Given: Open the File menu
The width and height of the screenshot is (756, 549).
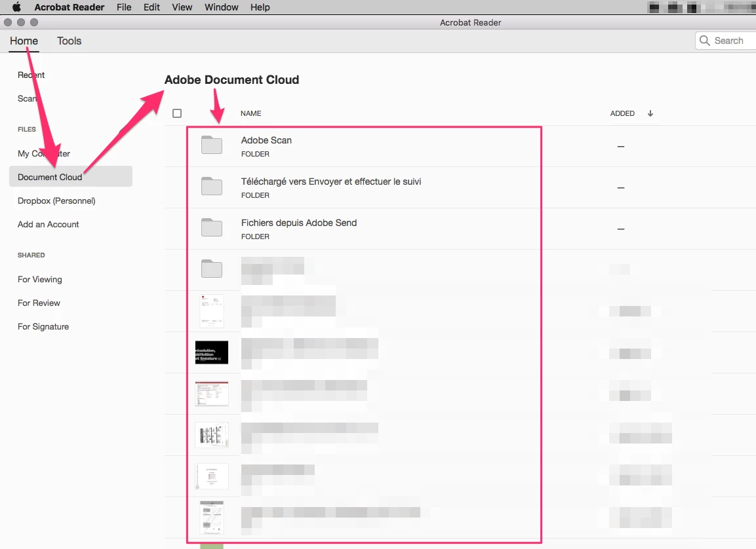Looking at the screenshot, I should (x=124, y=7).
